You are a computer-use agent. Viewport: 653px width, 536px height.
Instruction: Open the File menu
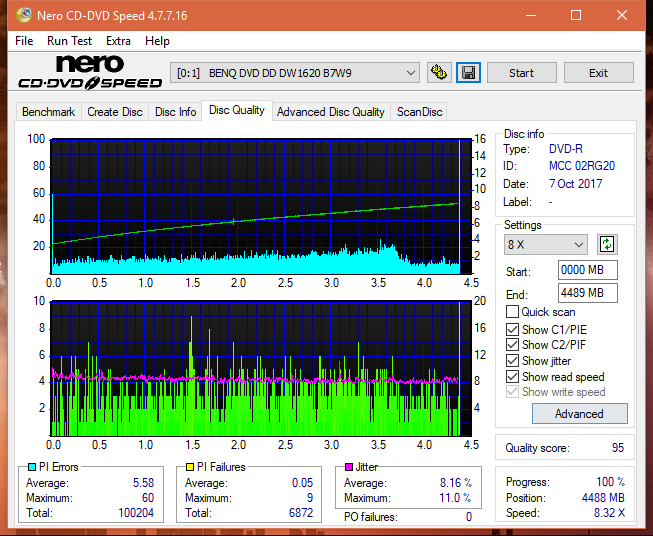click(24, 41)
